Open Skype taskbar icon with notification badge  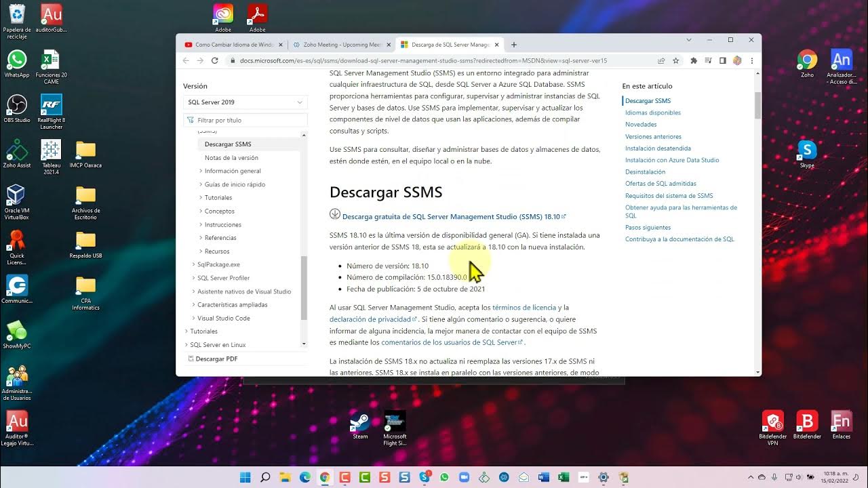coord(425,477)
